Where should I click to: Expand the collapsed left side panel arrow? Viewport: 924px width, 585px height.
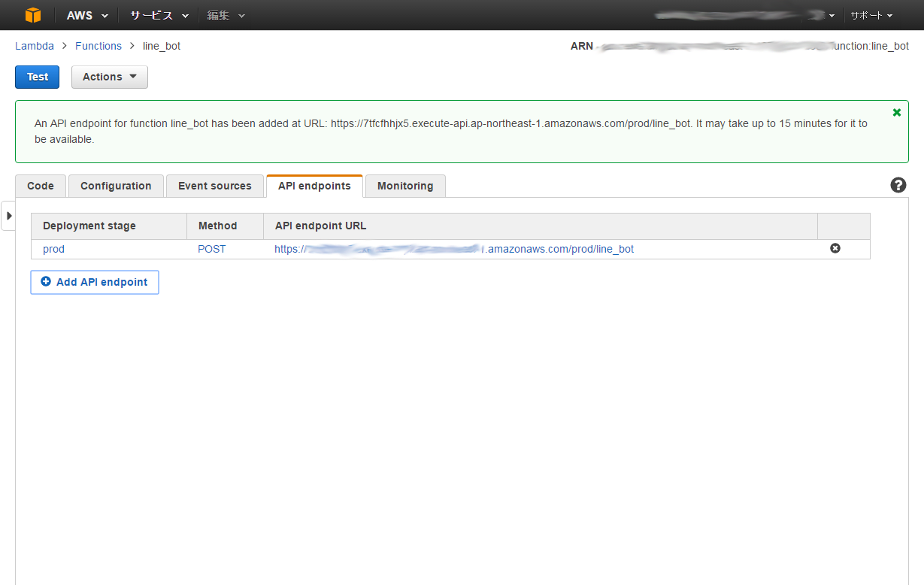(8, 216)
